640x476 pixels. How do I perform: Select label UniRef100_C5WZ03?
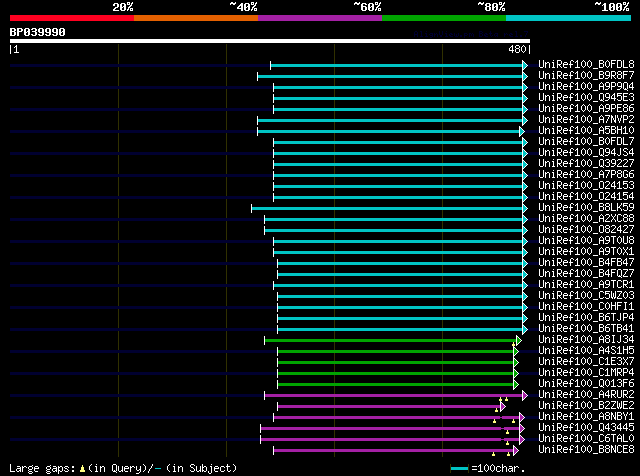586,296
